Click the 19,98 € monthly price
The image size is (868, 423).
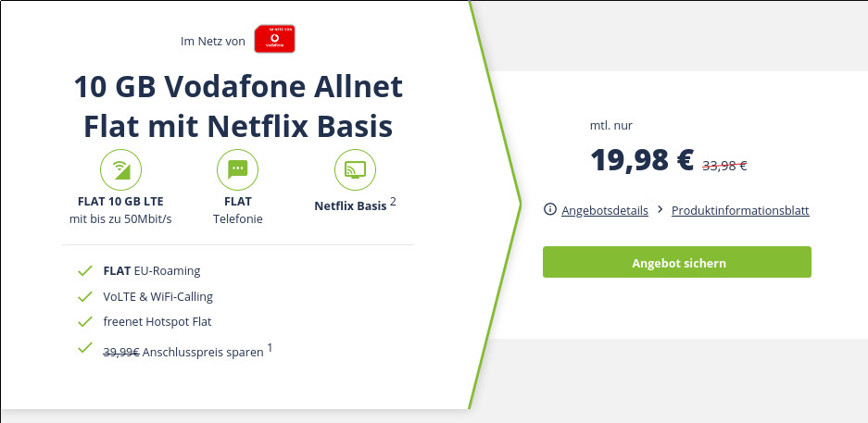click(641, 160)
